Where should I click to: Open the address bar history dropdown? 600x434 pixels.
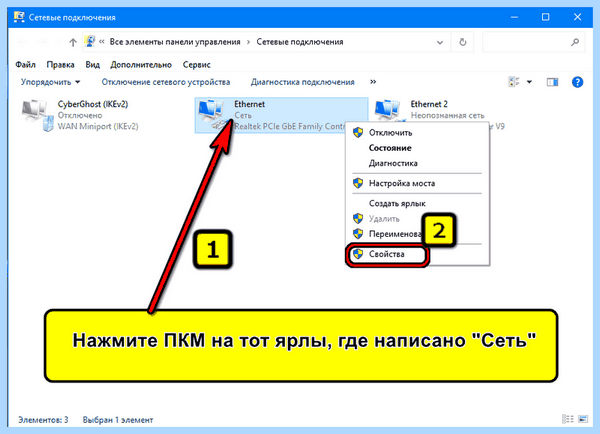click(440, 42)
